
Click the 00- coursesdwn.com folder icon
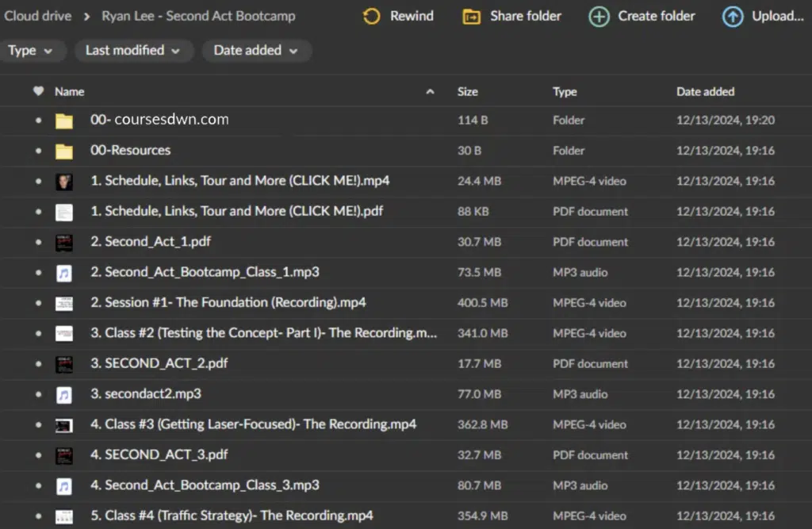pyautogui.click(x=64, y=121)
